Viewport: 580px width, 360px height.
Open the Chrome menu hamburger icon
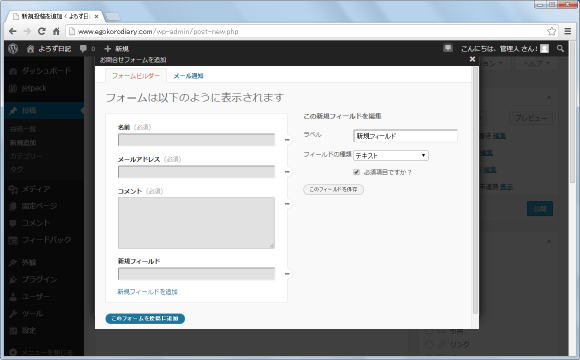click(568, 31)
